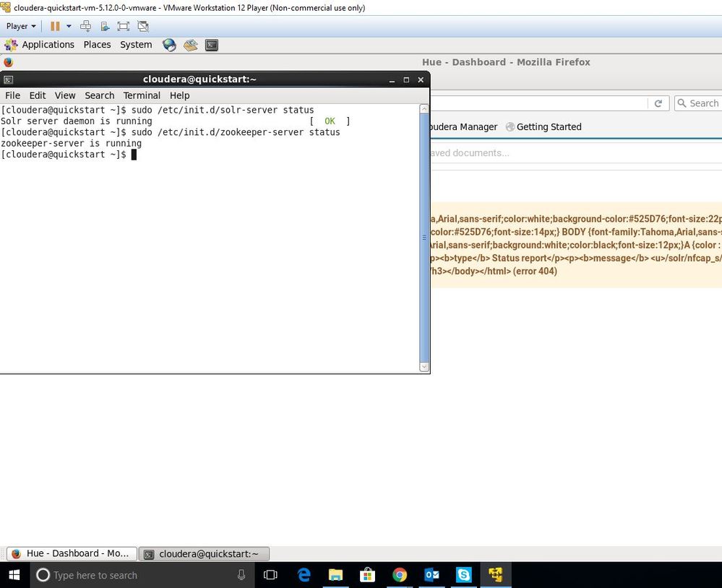Open the Player dropdown menu
The height and width of the screenshot is (588, 722).
point(20,26)
